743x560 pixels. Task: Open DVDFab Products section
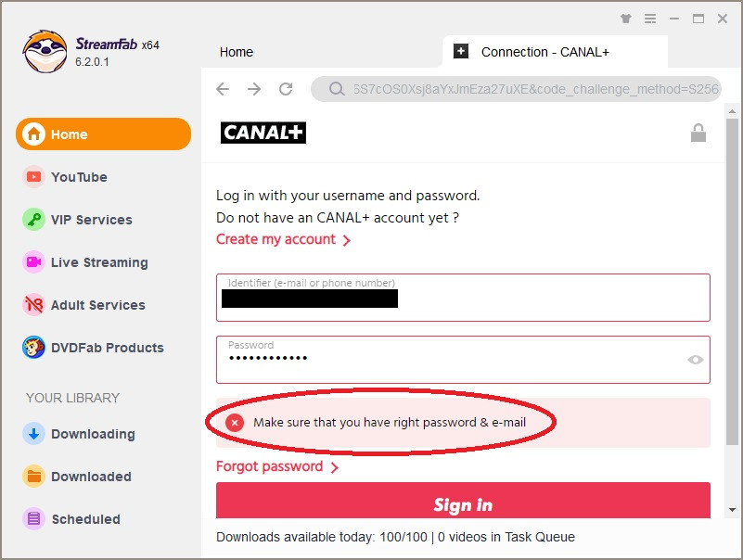click(107, 348)
